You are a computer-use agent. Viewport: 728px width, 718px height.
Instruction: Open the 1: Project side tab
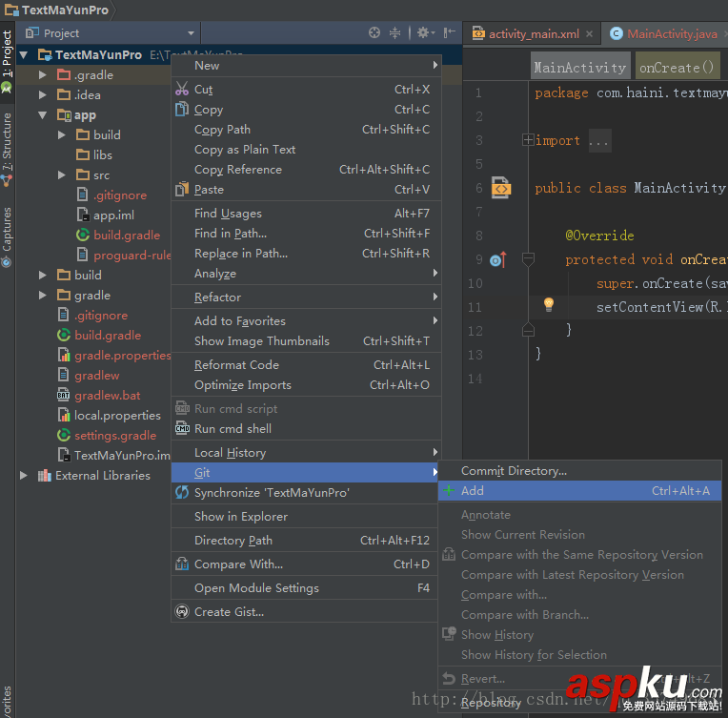click(x=7, y=53)
